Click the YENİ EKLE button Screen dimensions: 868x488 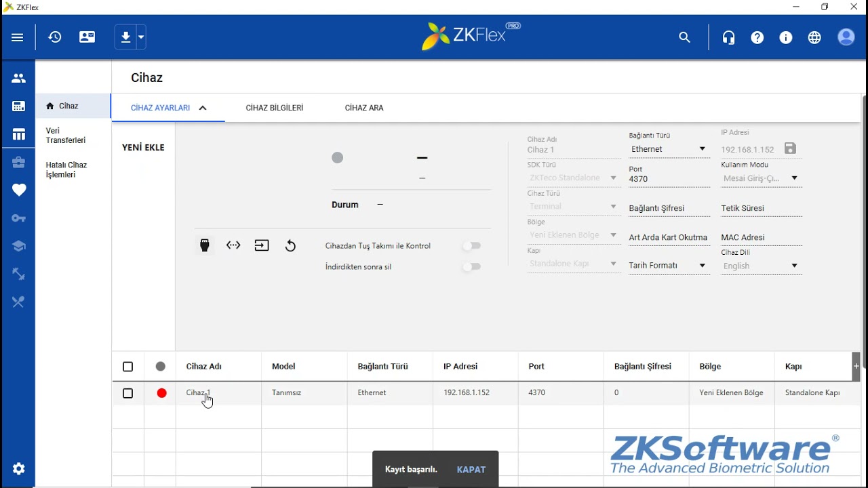[143, 147]
